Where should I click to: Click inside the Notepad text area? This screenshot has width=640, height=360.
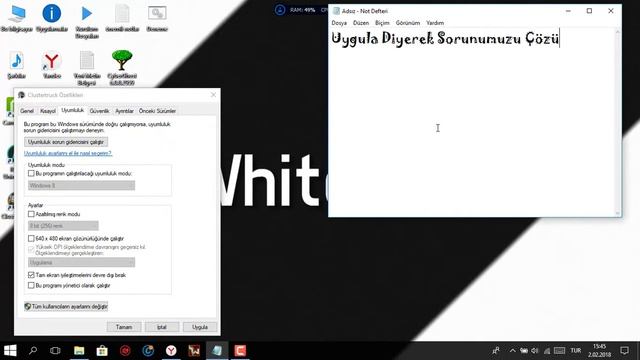471,122
